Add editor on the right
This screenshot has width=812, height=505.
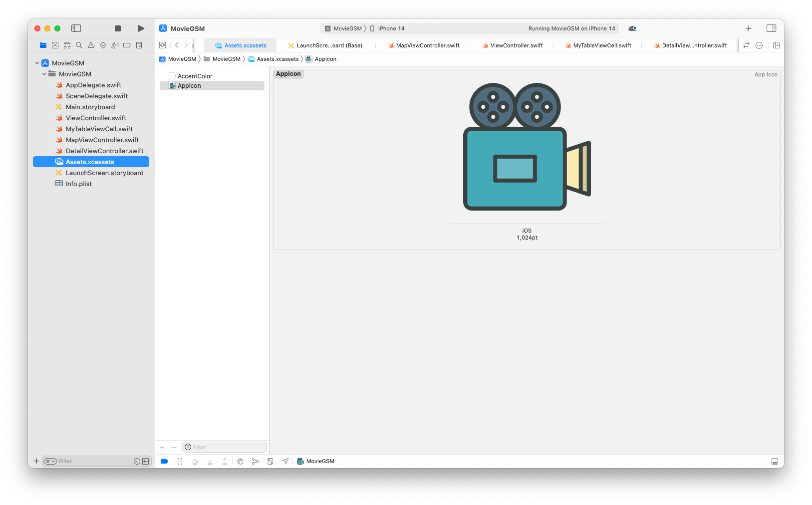(x=776, y=45)
